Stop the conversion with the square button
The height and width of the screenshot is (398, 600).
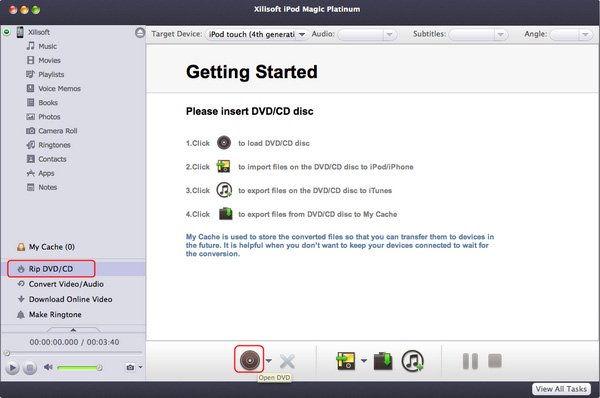click(495, 360)
